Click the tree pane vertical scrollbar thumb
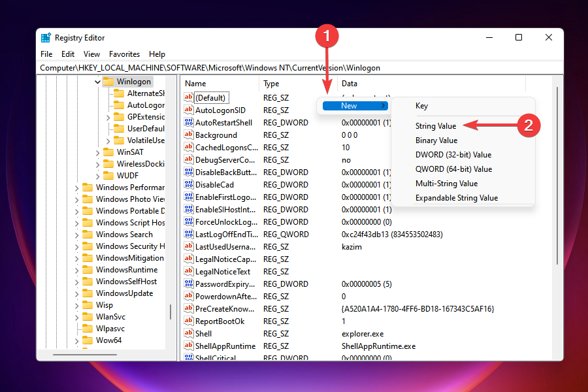 click(x=171, y=312)
